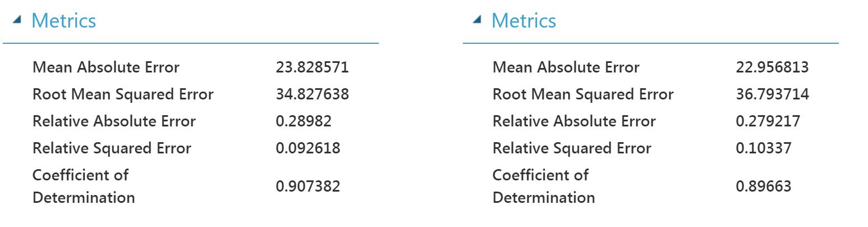Select left panel Mean Absolute Error label

click(106, 67)
